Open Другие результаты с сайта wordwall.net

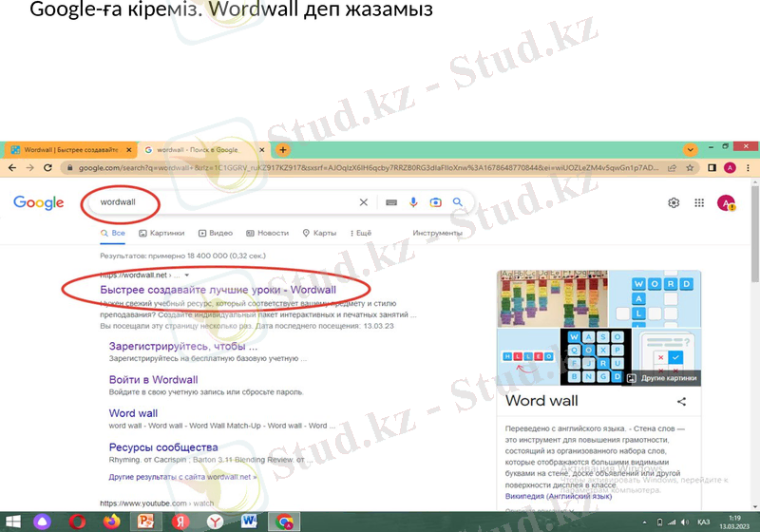point(182,477)
